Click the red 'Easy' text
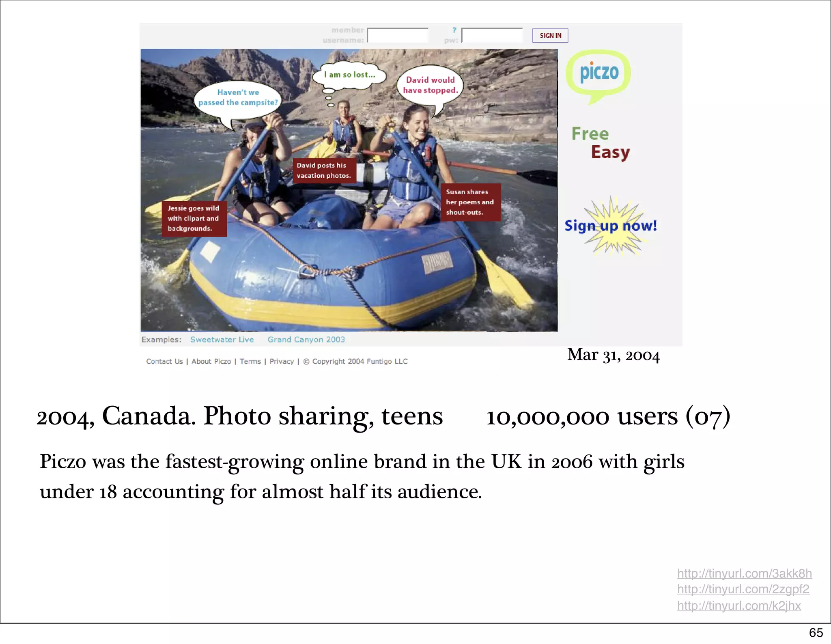The width and height of the screenshot is (831, 644). point(610,153)
